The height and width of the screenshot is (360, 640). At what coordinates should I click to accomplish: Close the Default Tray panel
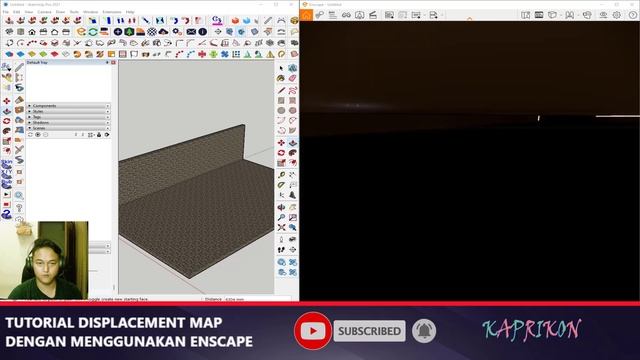pos(113,62)
